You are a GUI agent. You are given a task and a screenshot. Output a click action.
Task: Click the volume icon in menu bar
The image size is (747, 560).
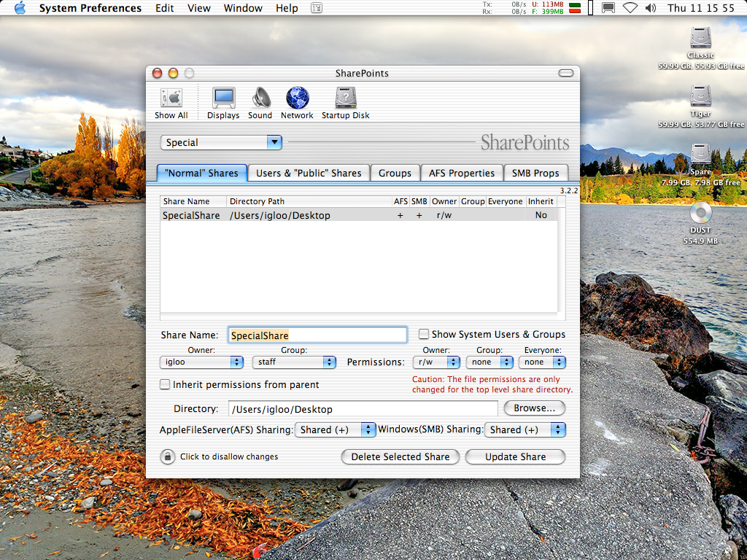pyautogui.click(x=650, y=8)
